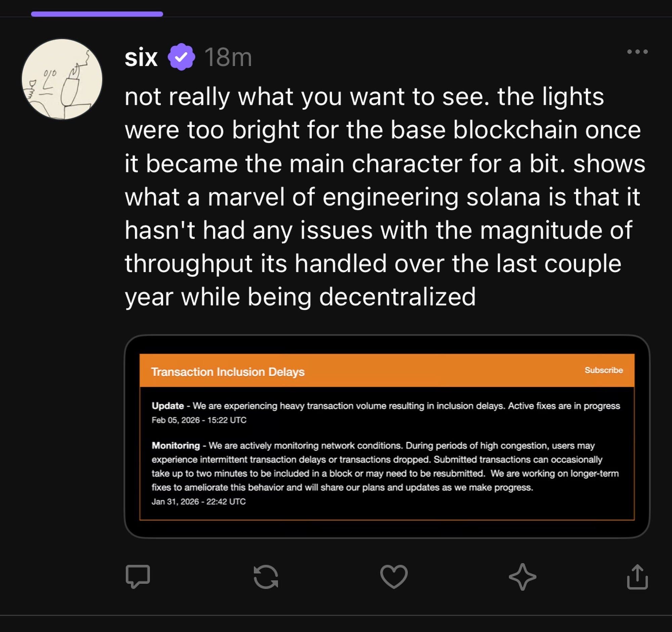Open the three-dot more options menu
672x632 pixels.
(x=637, y=52)
